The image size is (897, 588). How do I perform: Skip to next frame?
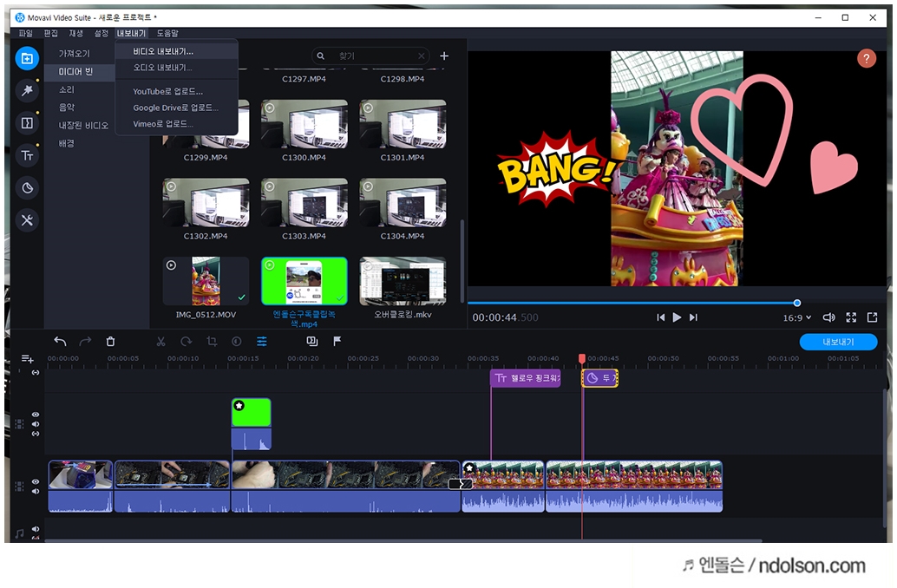[x=693, y=317]
